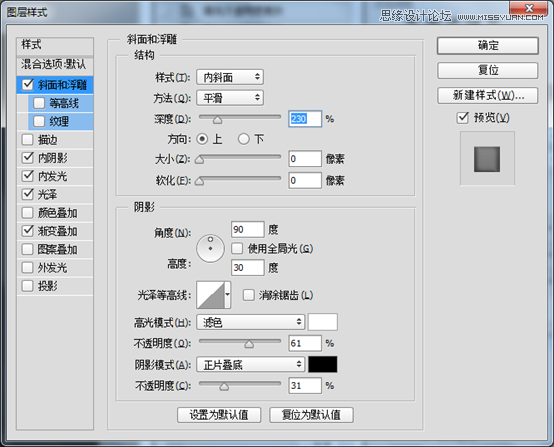Click the 大小 pixel value field

coord(305,159)
